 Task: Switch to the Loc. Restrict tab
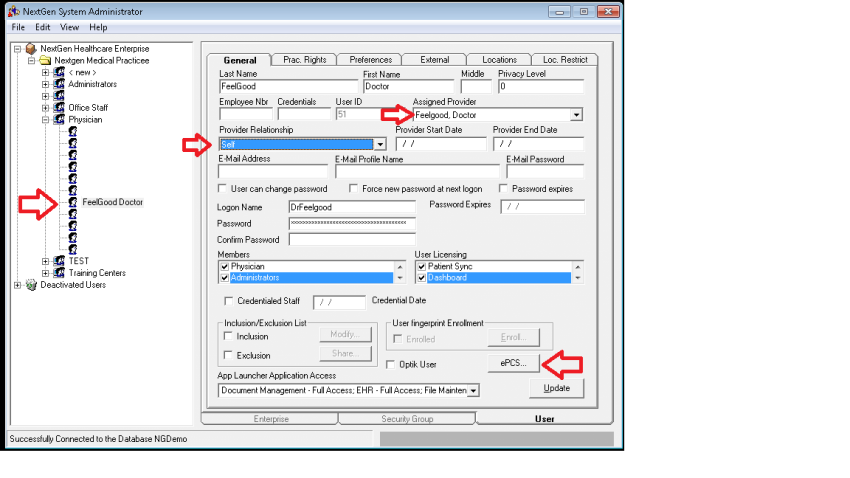point(565,60)
